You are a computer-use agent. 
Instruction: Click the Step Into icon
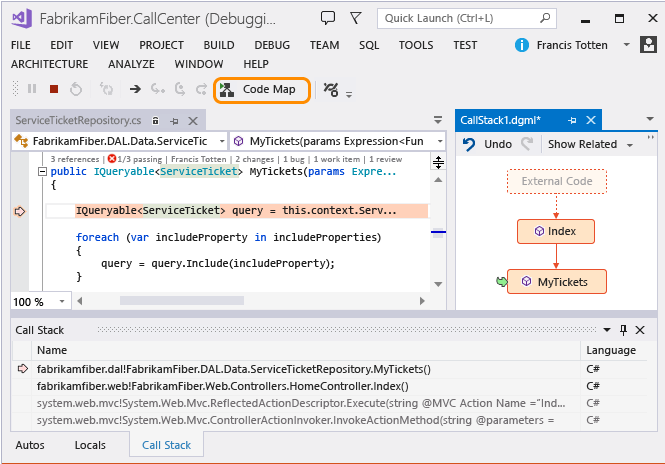point(158,89)
